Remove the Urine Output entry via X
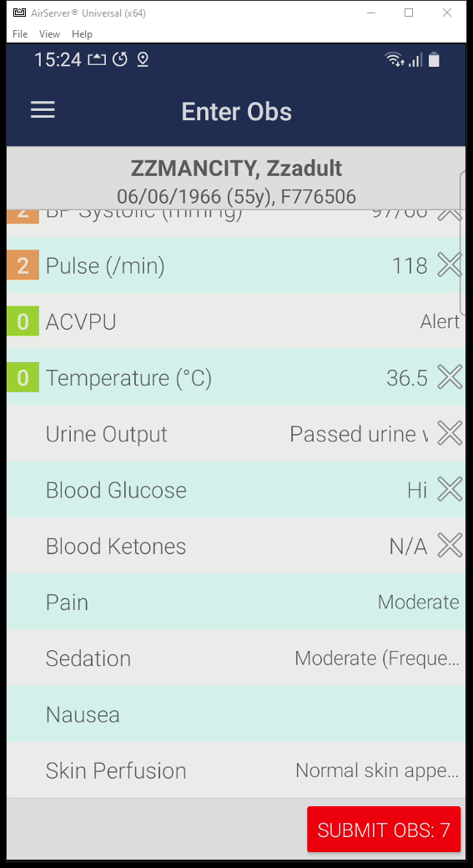Image resolution: width=473 pixels, height=868 pixels. 450,433
